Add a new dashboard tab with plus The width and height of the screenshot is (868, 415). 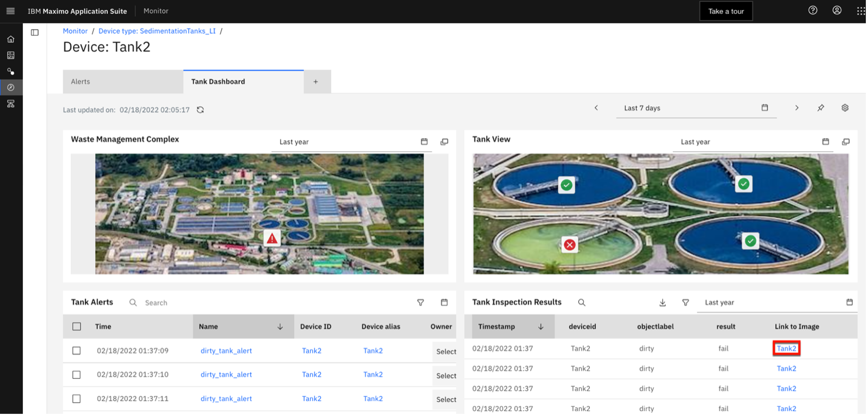click(316, 82)
